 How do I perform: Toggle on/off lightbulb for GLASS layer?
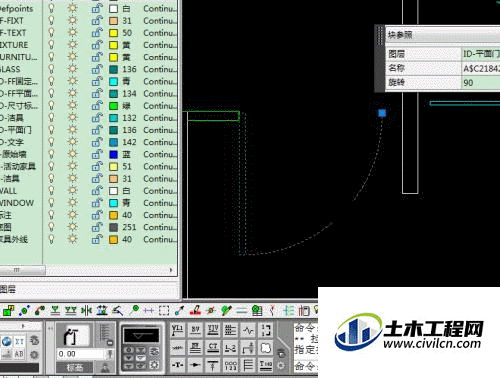click(51, 69)
